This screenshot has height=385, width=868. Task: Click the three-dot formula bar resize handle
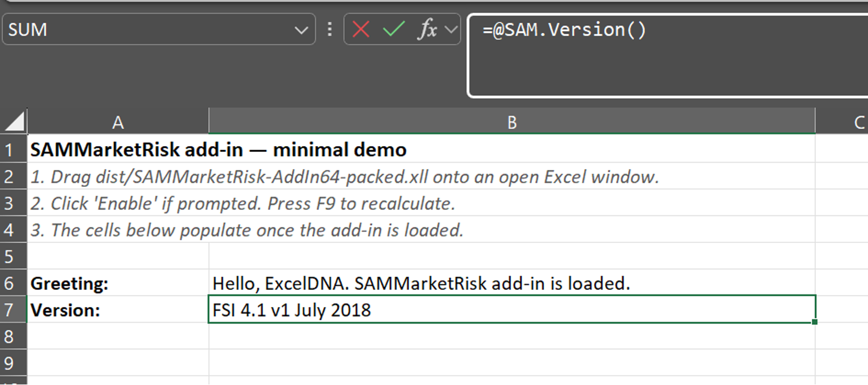pos(329,29)
